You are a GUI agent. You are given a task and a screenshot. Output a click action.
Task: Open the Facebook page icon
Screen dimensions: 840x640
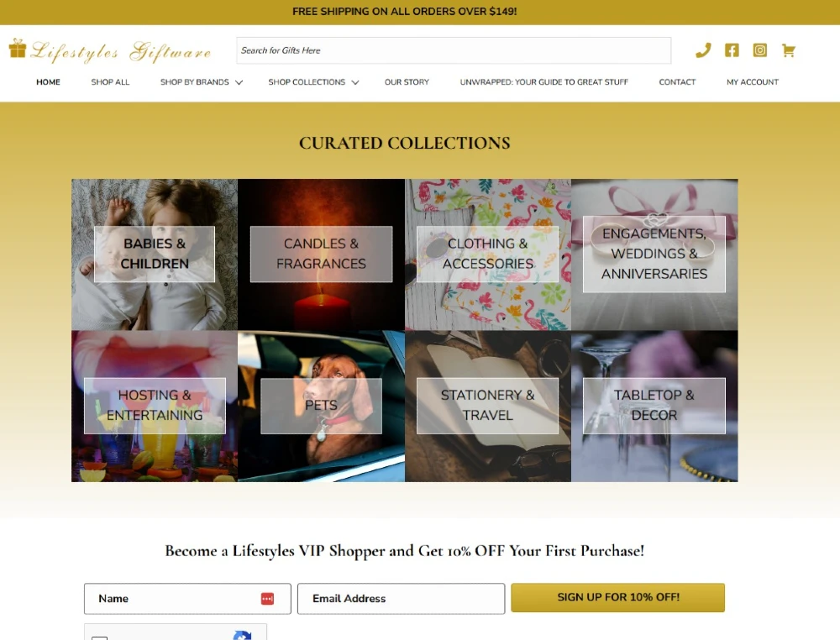[732, 50]
